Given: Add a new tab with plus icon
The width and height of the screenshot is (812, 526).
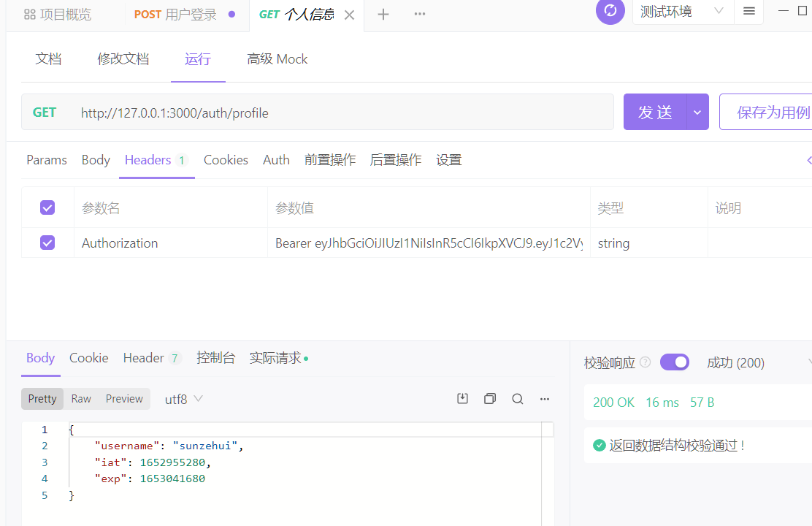Looking at the screenshot, I should [x=383, y=15].
